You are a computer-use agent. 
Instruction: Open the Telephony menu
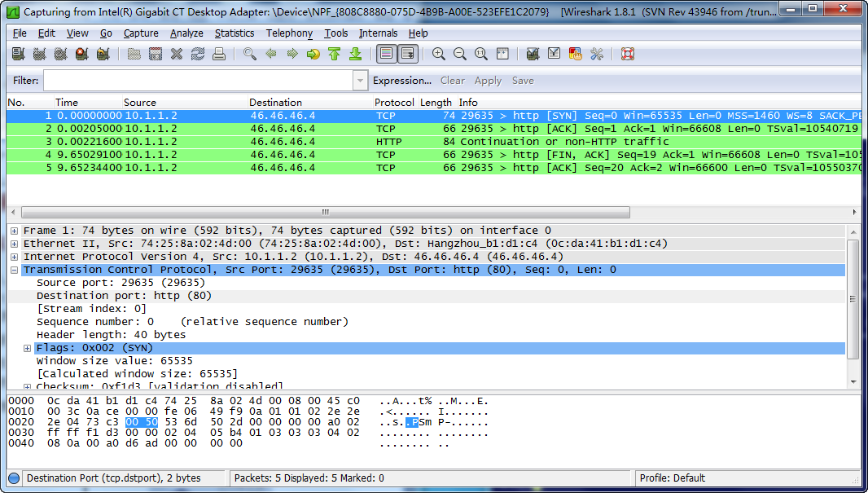click(x=289, y=33)
